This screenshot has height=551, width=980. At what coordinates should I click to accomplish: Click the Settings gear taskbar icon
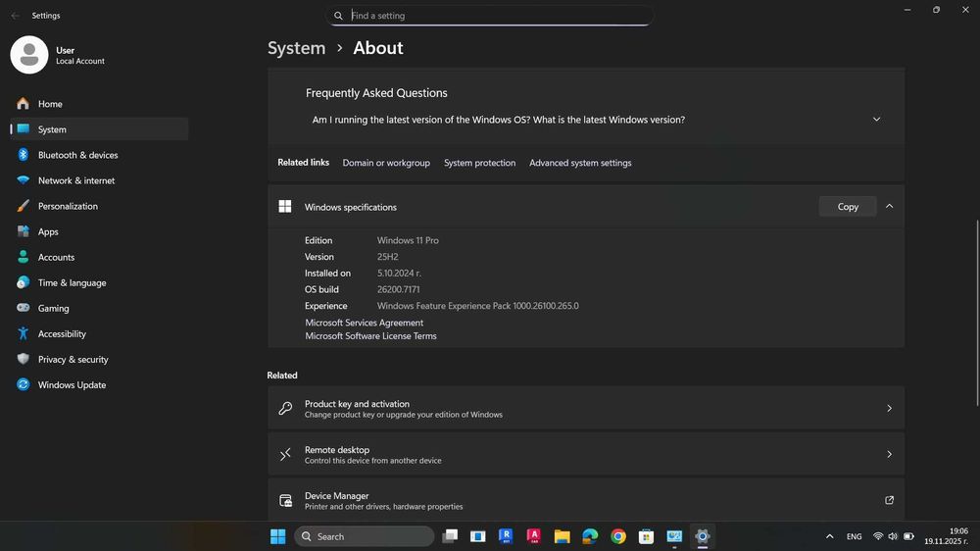point(703,536)
